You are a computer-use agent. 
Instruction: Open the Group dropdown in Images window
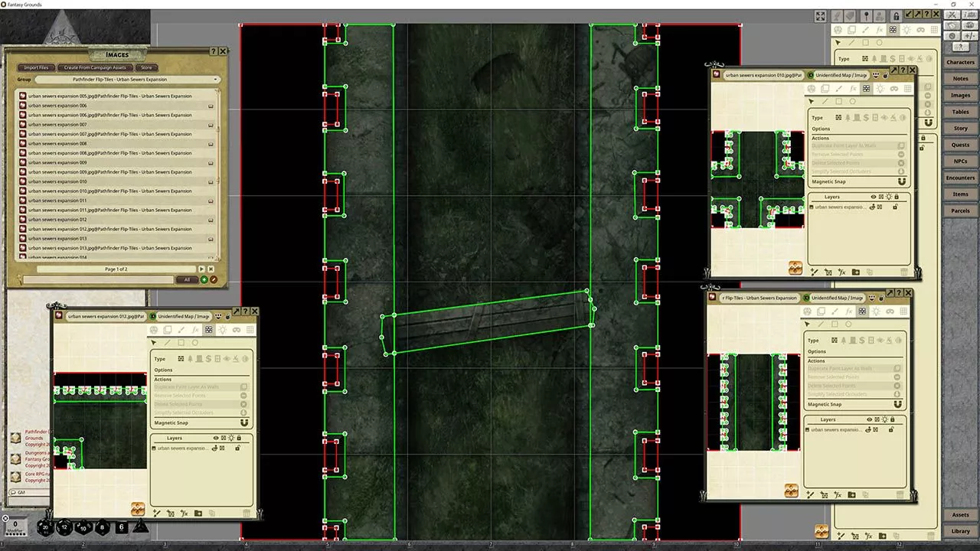pyautogui.click(x=128, y=80)
